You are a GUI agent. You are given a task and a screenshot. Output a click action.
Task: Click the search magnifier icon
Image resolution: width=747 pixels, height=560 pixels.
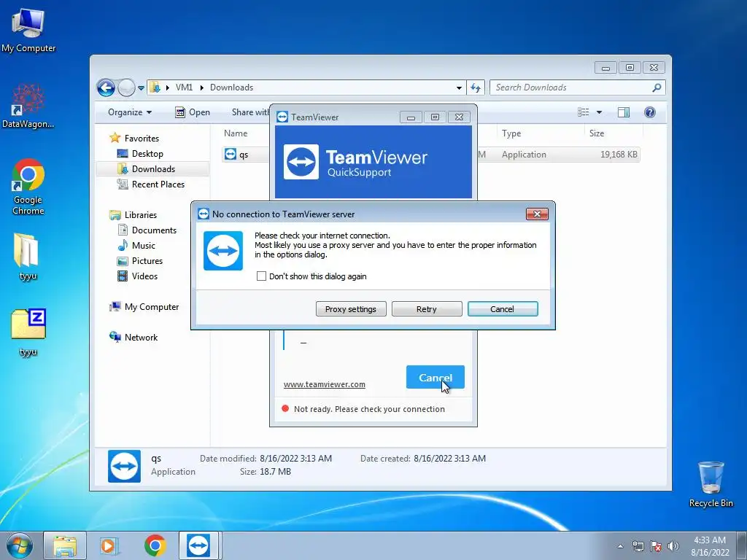coord(657,87)
